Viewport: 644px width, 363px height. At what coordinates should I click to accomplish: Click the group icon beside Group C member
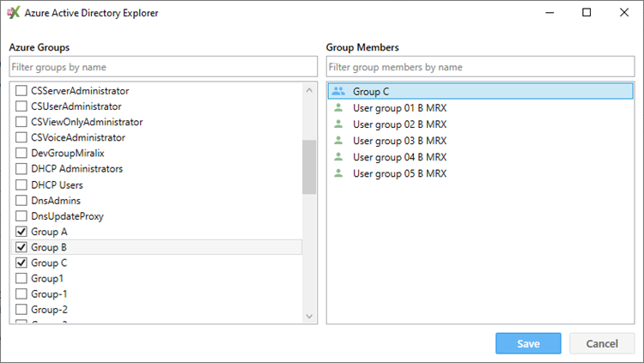tap(338, 91)
